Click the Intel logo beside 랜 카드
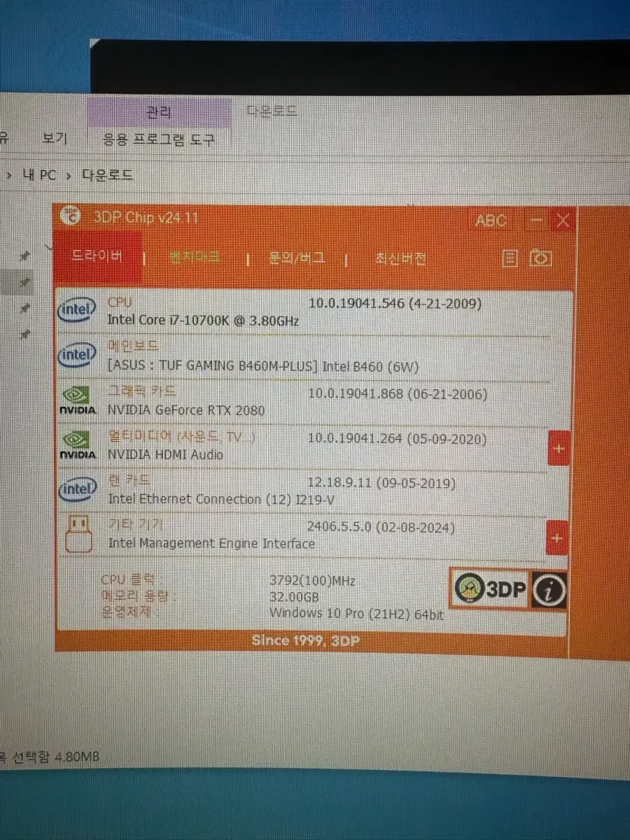Viewport: 630px width, 840px height. [x=78, y=490]
